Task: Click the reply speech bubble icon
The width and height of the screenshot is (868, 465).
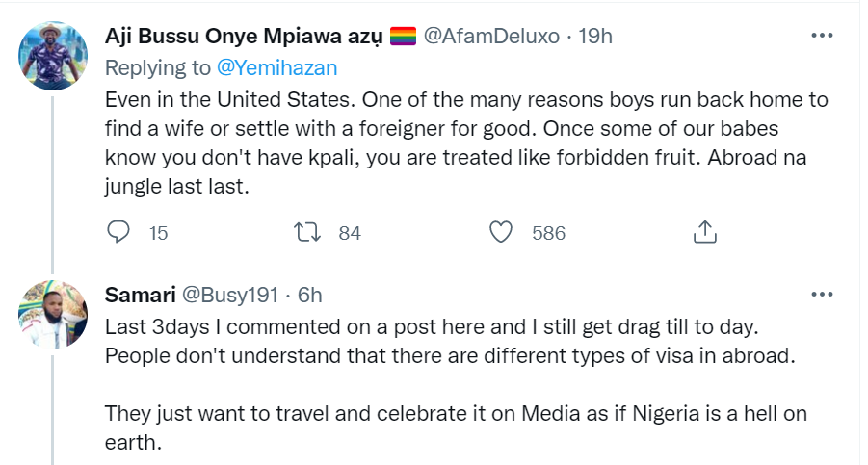Action: point(118,232)
